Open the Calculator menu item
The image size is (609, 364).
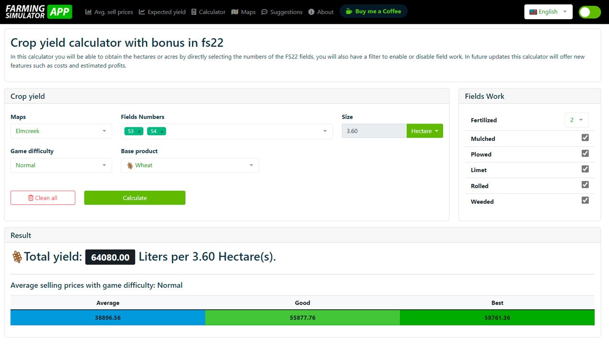[x=208, y=12]
